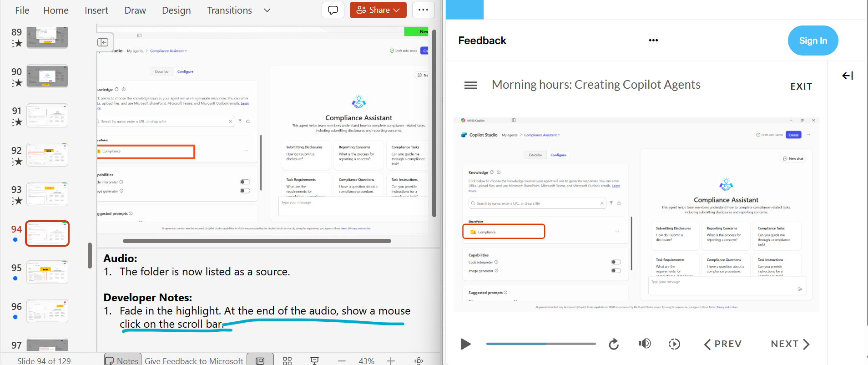Screen dimensions: 868x365
Task: Switch to the Design ribbon tab
Action: point(177,10)
